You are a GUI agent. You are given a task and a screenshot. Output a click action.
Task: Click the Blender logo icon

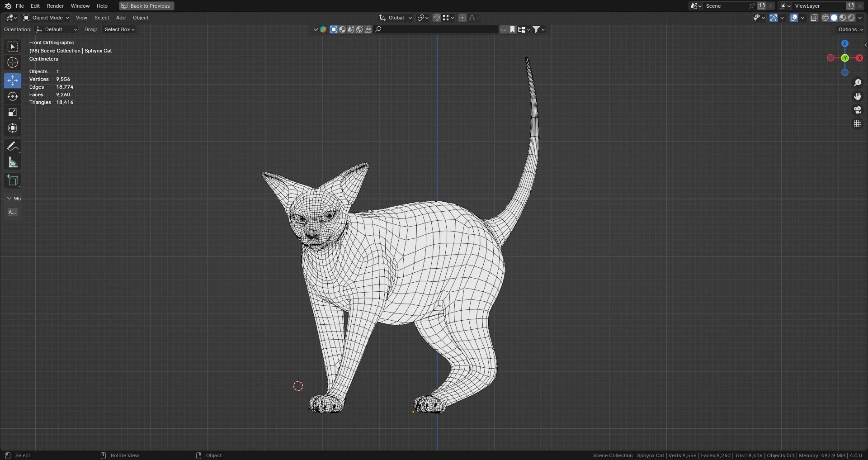(8, 6)
